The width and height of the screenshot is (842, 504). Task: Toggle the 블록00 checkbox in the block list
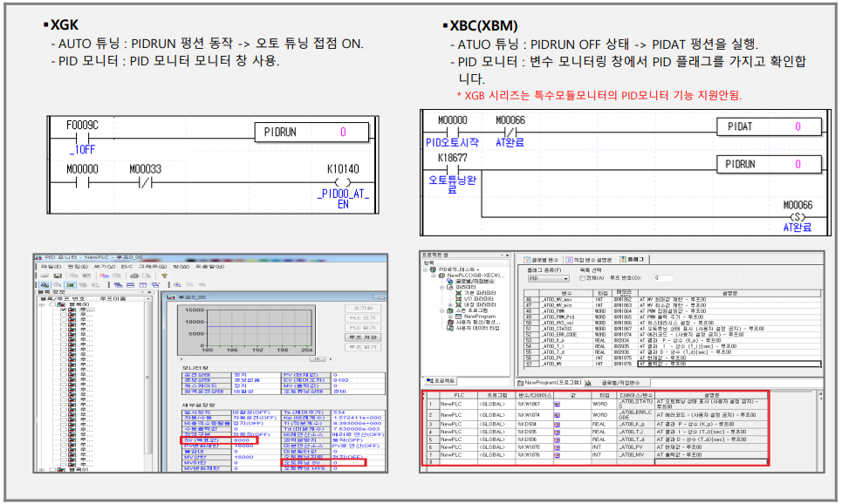(52, 304)
